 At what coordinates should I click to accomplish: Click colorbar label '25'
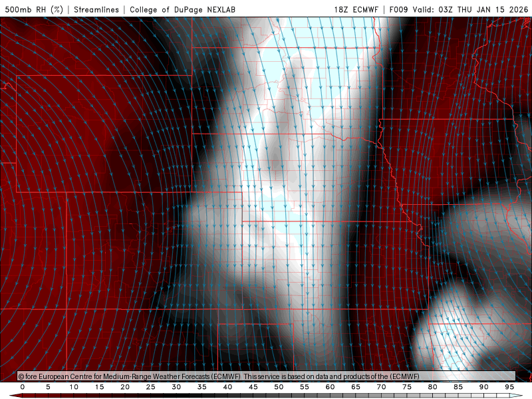pos(151,387)
